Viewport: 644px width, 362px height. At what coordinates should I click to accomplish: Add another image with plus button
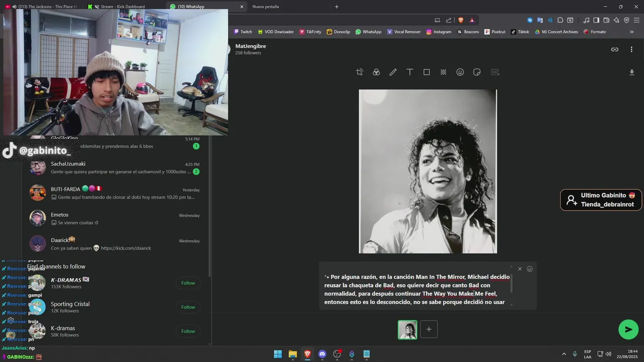tap(429, 329)
